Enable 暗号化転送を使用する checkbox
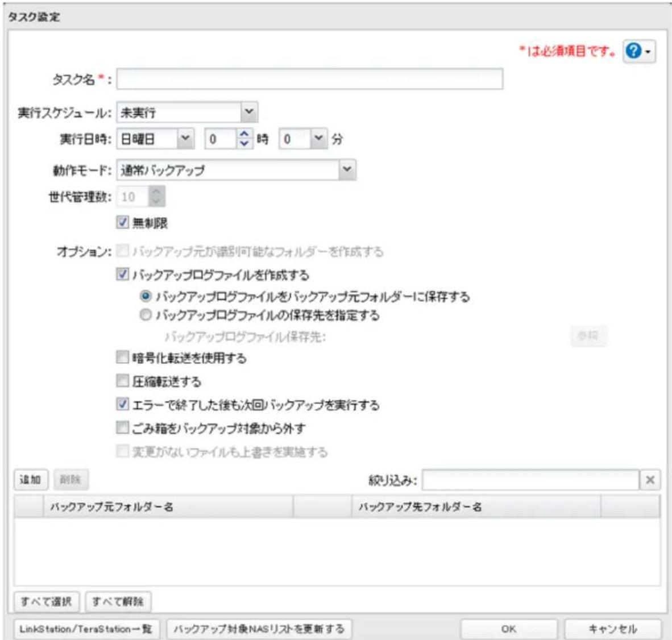The width and height of the screenshot is (672, 640). point(122,358)
